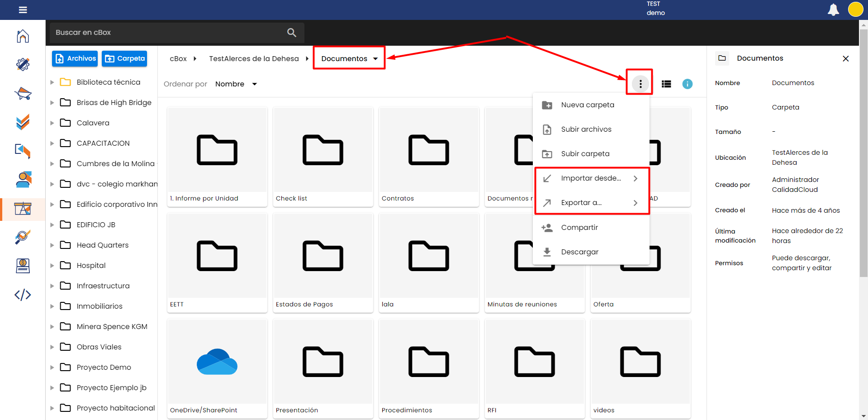
Task: Open the gear-pencil sidebar module
Action: pos(23,64)
